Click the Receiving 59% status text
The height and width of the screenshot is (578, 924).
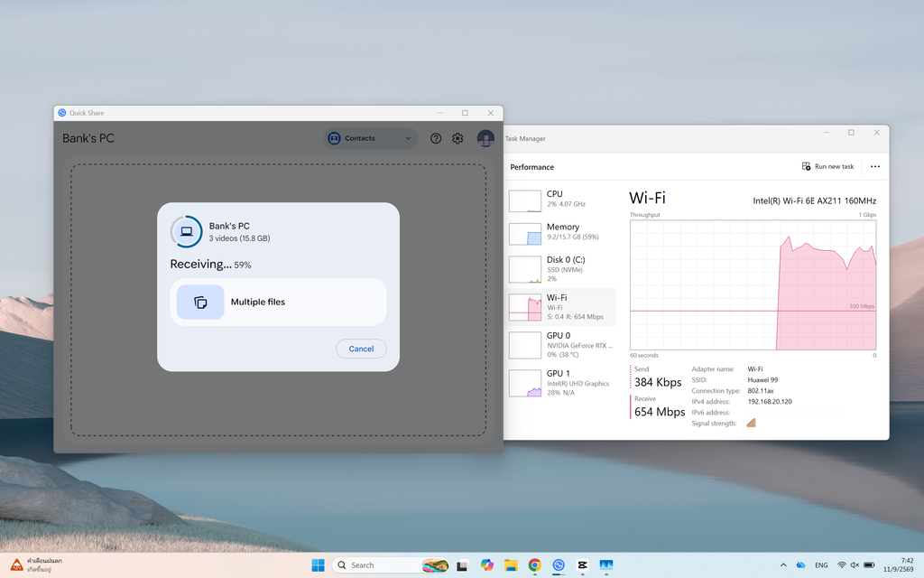[210, 265]
